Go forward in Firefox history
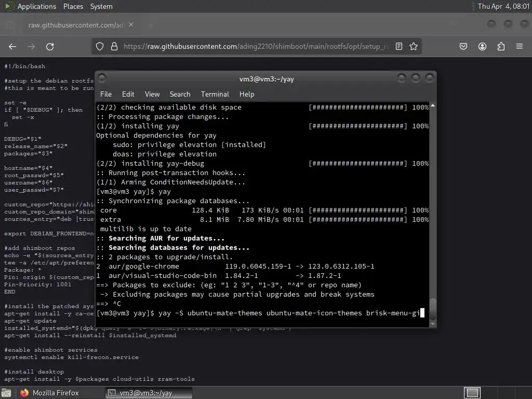Screen dimensions: 532x399 point(31,46)
